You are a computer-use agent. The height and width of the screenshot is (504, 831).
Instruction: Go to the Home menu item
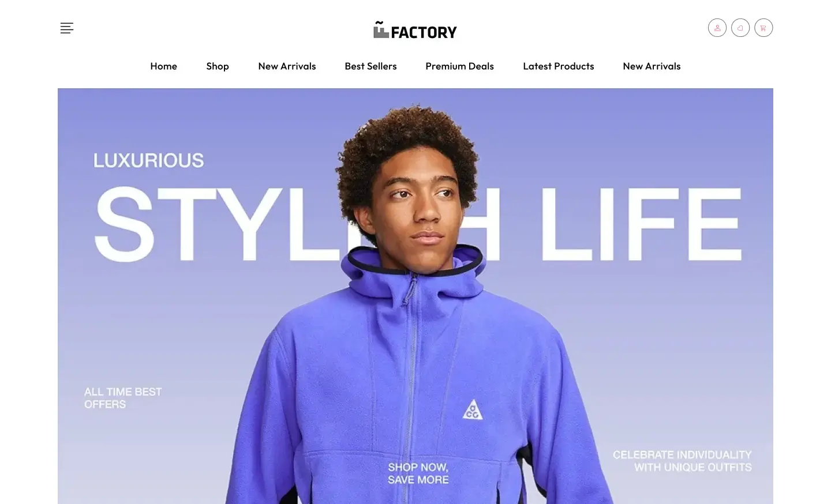[164, 66]
